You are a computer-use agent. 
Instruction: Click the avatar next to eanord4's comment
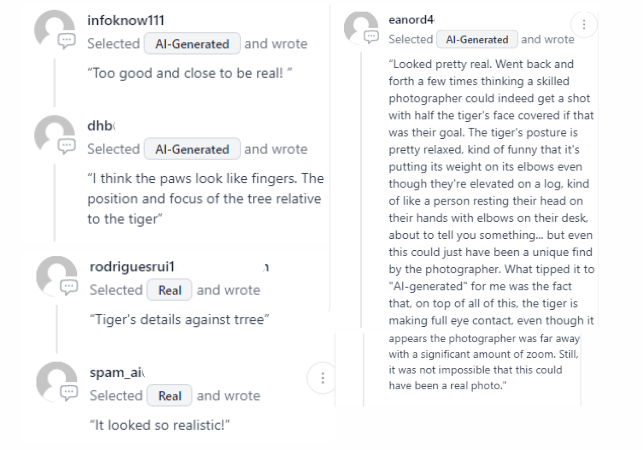click(x=361, y=27)
